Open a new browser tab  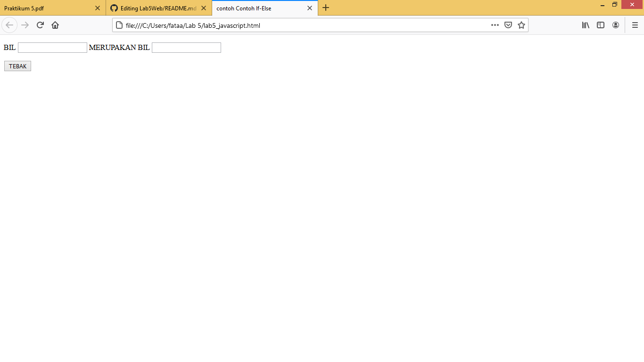tap(326, 8)
